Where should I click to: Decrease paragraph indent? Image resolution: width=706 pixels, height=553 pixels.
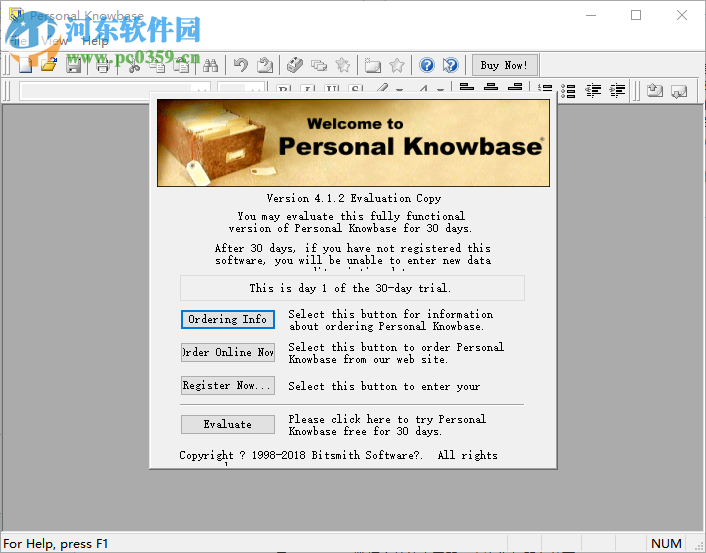(593, 91)
